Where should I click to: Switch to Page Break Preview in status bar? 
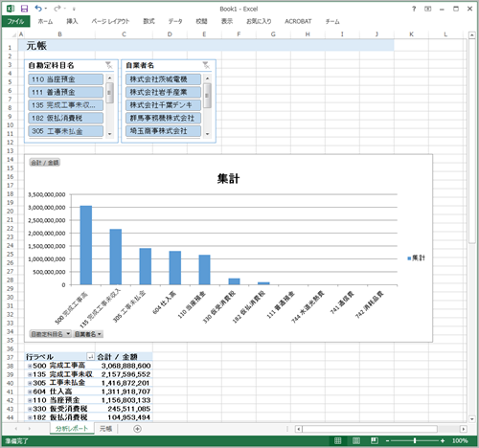(375, 440)
